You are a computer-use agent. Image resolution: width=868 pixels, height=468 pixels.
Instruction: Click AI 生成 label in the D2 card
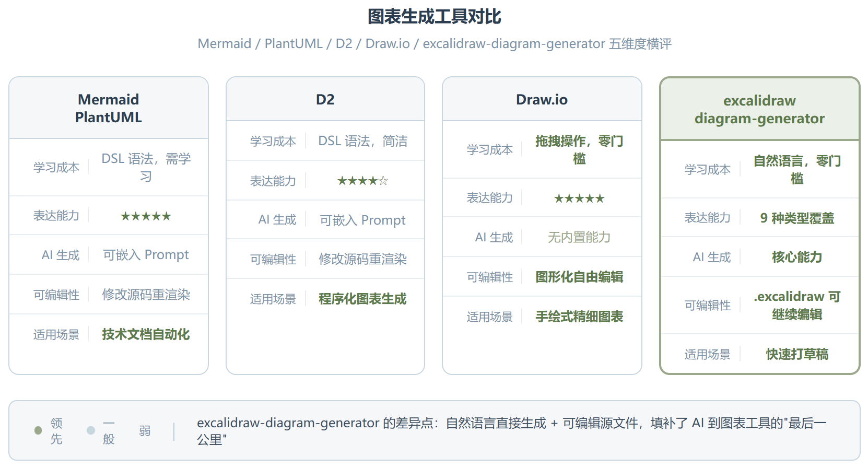tap(277, 220)
